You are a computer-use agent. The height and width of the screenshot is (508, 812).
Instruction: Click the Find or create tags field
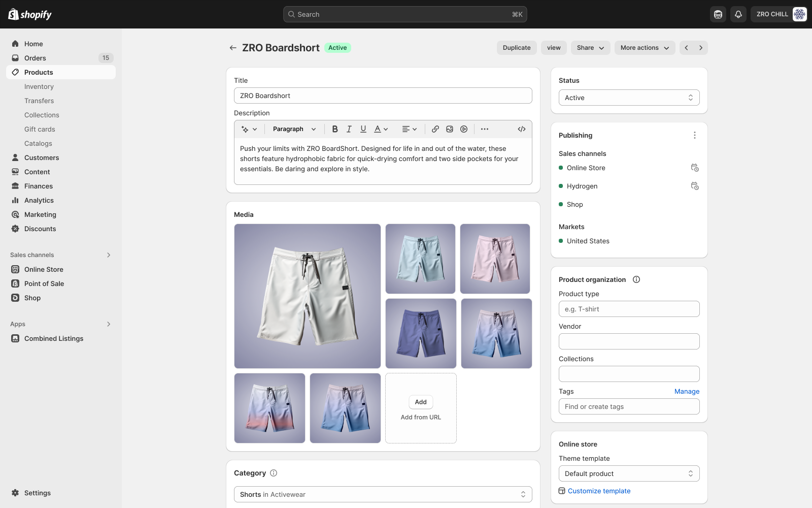pos(629,406)
